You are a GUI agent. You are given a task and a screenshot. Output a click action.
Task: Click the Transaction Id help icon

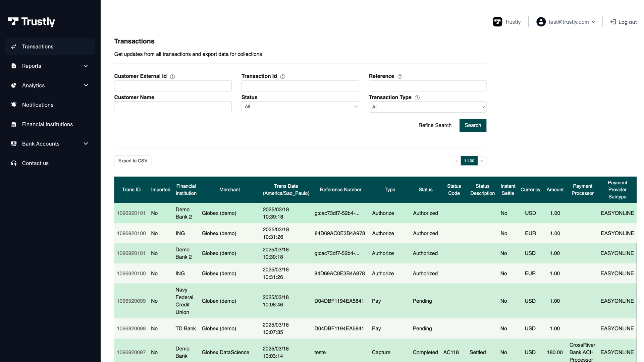283,77
